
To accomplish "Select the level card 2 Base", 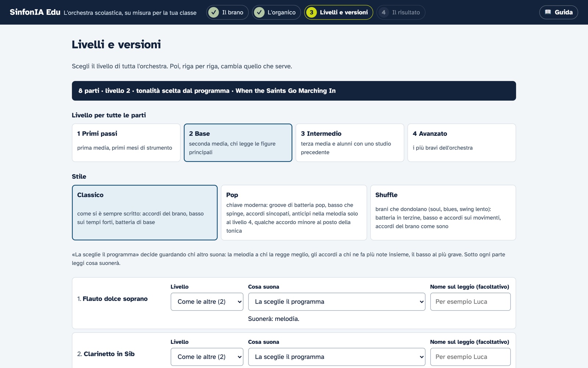I will point(238,142).
